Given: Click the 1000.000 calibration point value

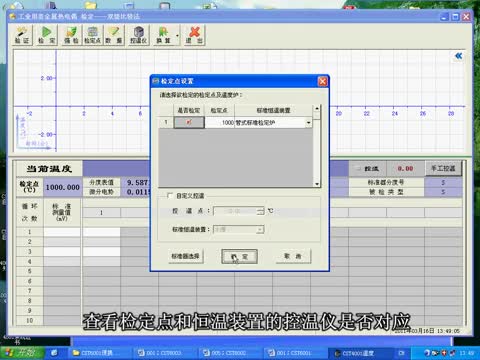Looking at the screenshot, I should [63, 187].
